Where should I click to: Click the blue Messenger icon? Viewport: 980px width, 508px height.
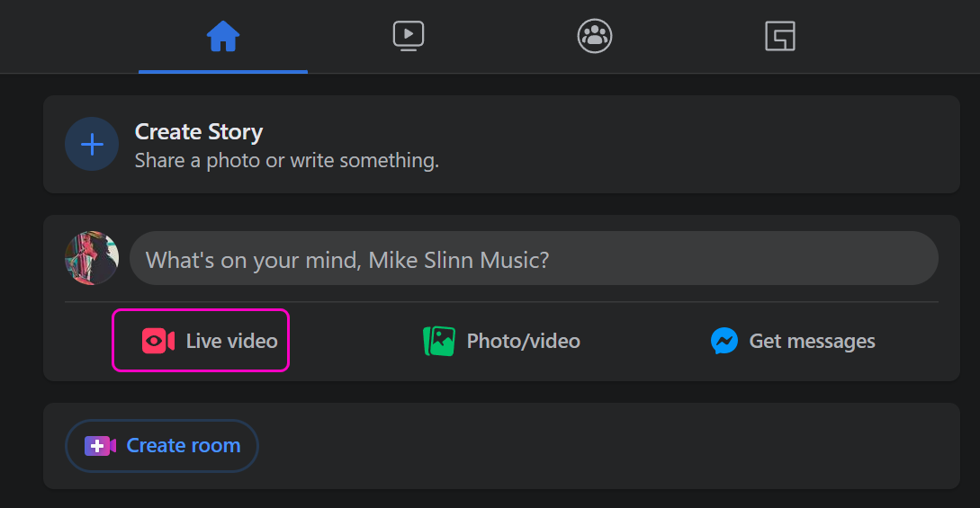coord(724,342)
